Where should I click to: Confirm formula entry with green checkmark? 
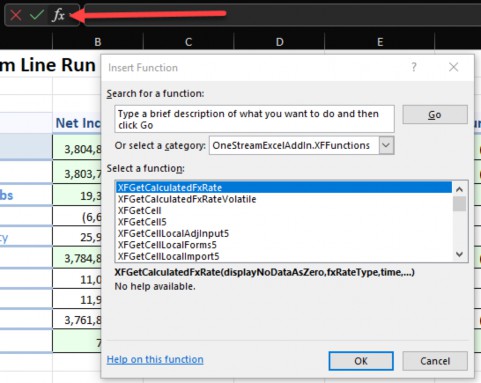[37, 15]
